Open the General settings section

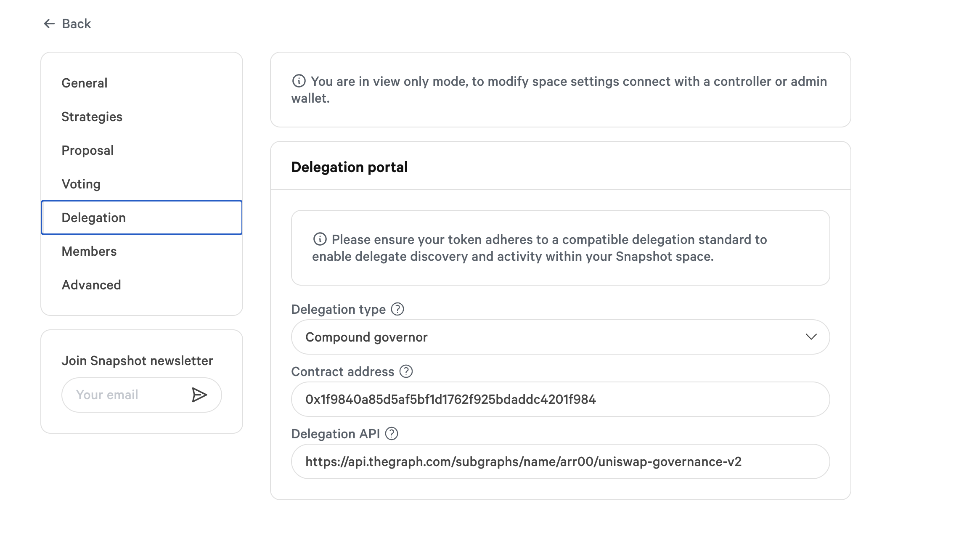(x=85, y=83)
